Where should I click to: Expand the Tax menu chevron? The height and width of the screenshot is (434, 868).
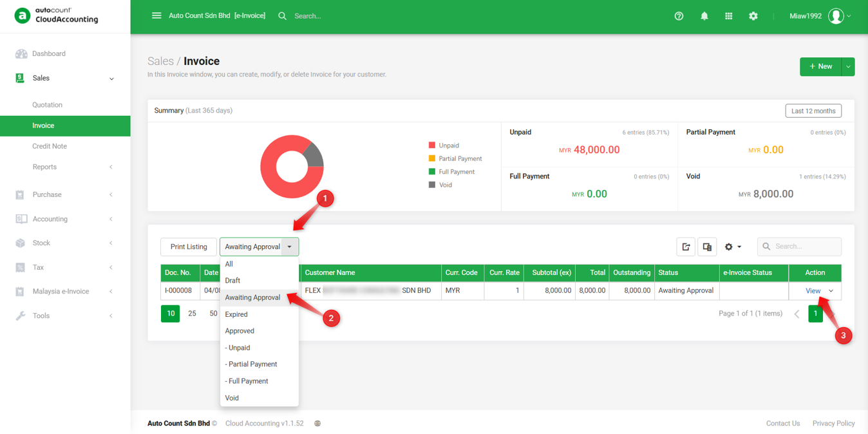pyautogui.click(x=111, y=267)
